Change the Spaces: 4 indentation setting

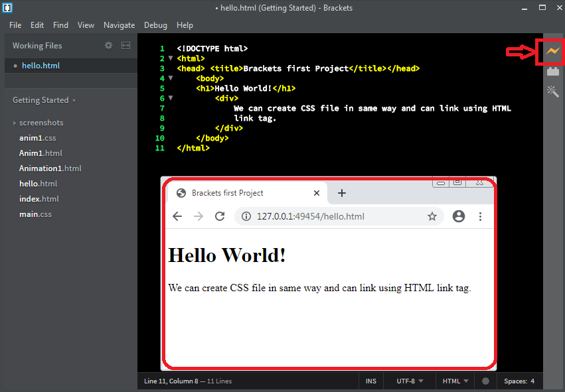tap(519, 381)
